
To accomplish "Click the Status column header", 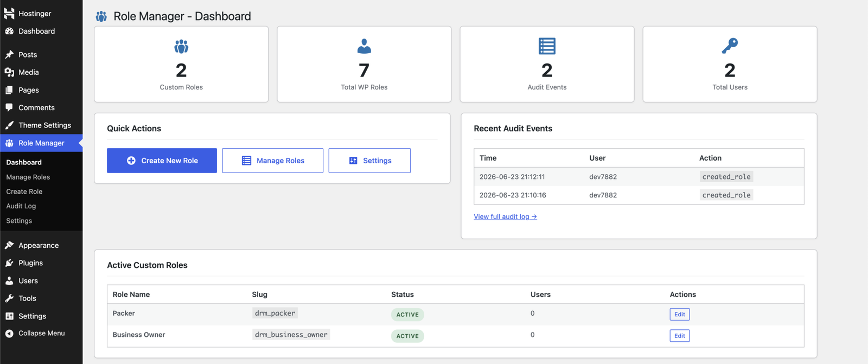I will coord(403,295).
